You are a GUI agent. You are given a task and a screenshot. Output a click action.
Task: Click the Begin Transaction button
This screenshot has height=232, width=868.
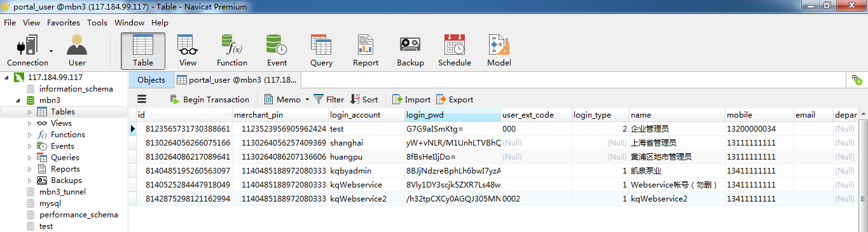tap(209, 100)
